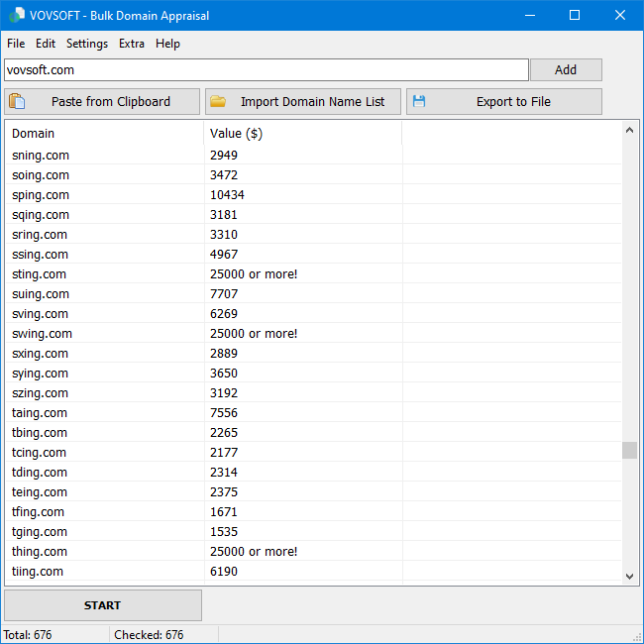This screenshot has height=644, width=644.
Task: Sort by the Value ($) column header
Action: pos(303,134)
